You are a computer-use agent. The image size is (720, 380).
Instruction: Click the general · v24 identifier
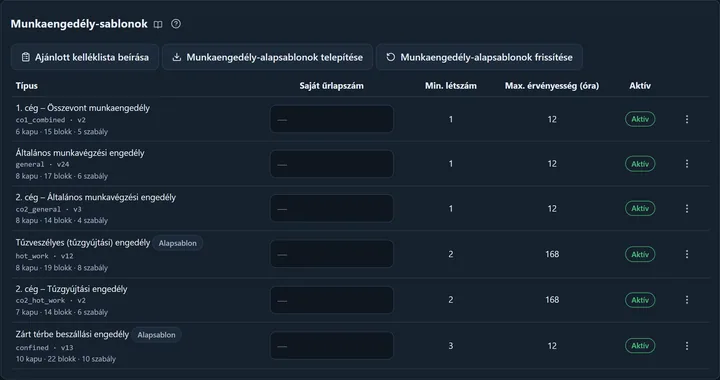pos(42,164)
